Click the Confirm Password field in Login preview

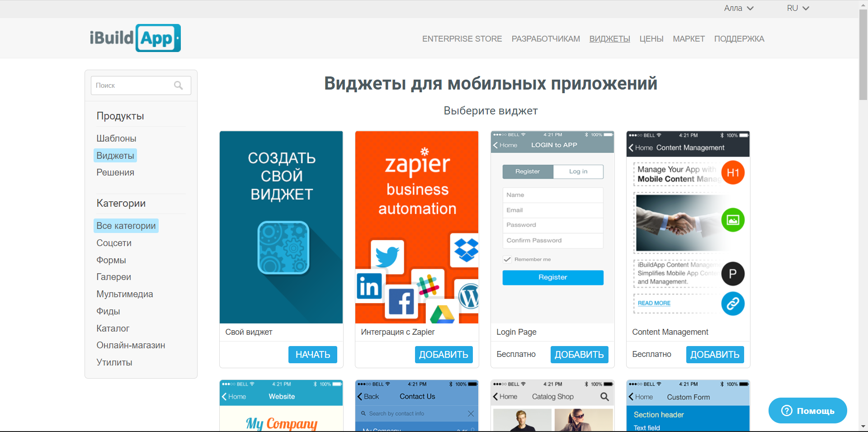click(x=553, y=241)
